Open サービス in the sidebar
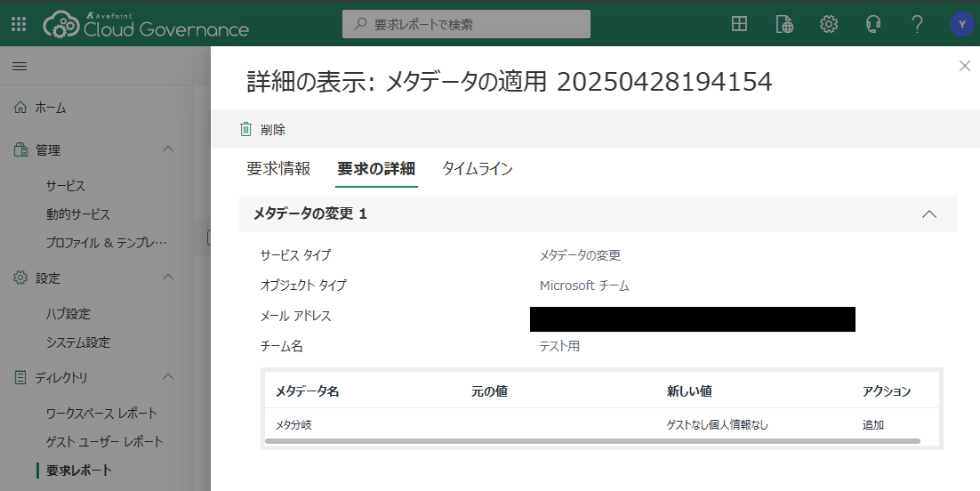Screen dimensions: 980x491 point(66,186)
